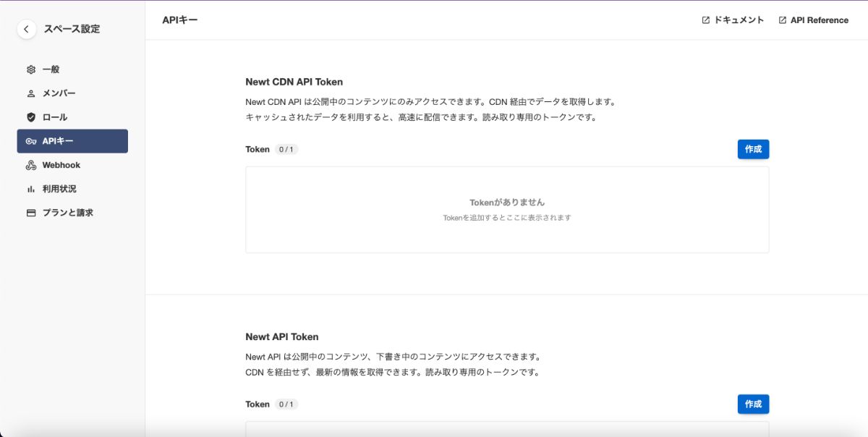Select the APIキー sidebar item
The image size is (868, 437).
tap(72, 141)
